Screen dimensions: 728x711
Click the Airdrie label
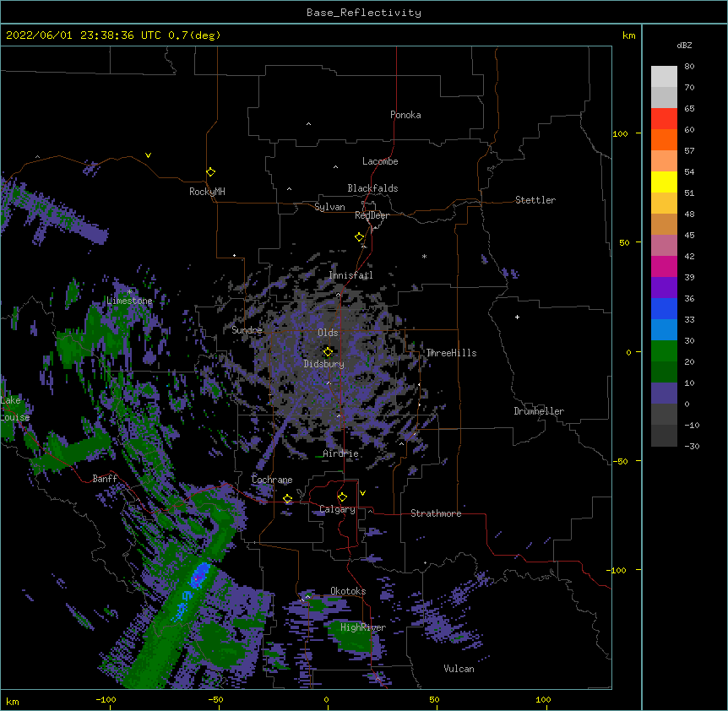(340, 453)
